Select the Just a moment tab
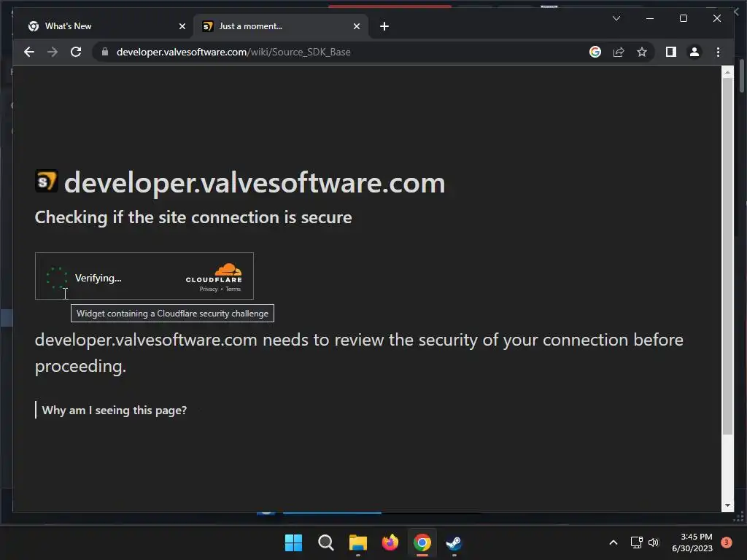 coord(281,26)
